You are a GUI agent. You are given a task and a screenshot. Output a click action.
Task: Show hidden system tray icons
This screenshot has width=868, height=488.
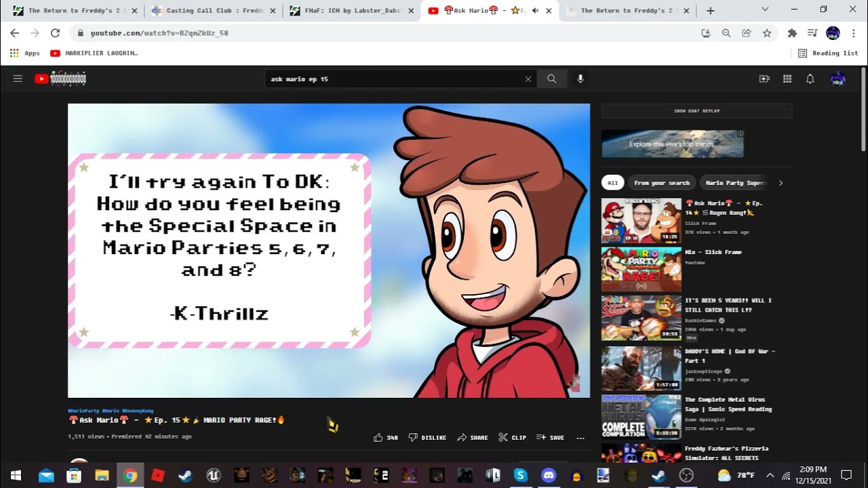point(770,475)
